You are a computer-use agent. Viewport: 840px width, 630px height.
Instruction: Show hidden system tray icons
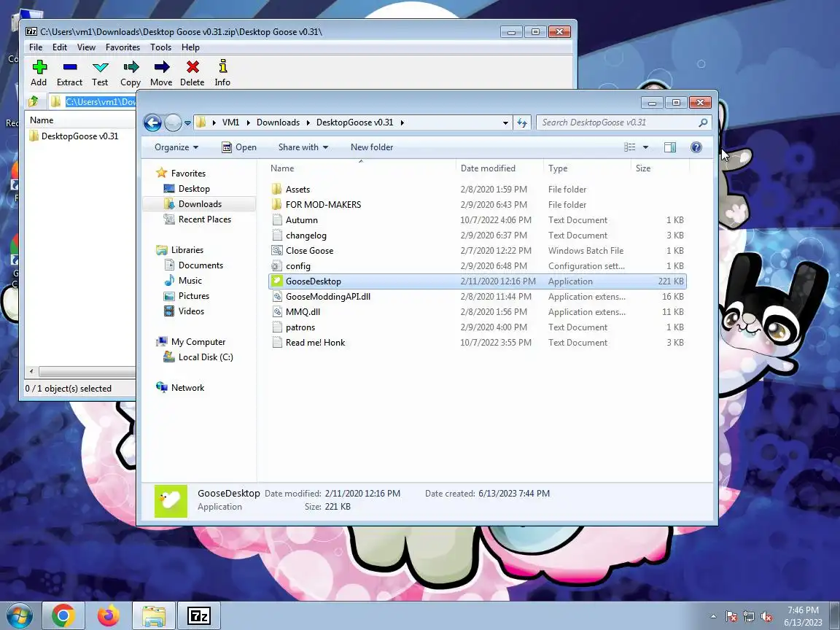pos(713,616)
